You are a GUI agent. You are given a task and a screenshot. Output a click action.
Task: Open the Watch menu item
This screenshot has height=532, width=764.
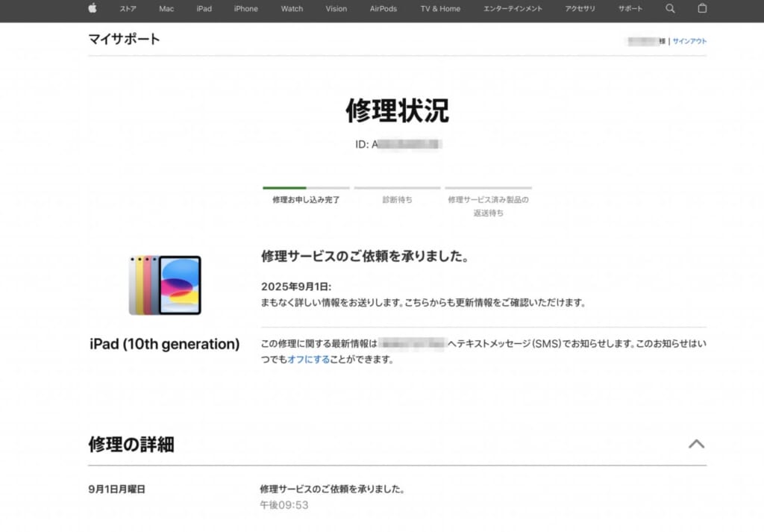pos(292,9)
